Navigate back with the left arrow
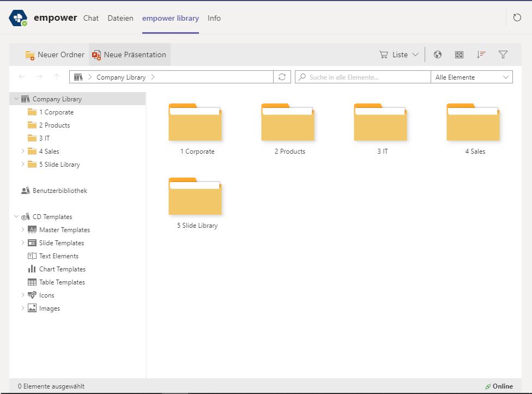This screenshot has height=394, width=532. click(22, 77)
